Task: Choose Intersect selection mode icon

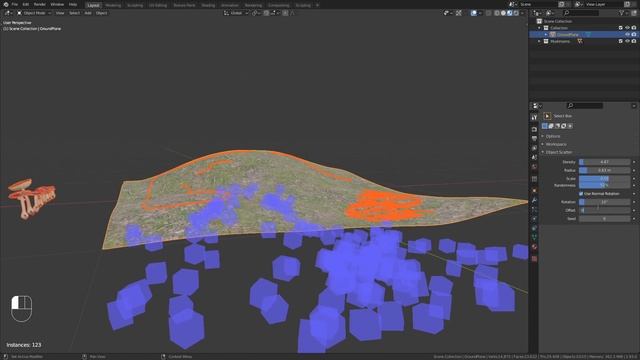Action: [570, 126]
